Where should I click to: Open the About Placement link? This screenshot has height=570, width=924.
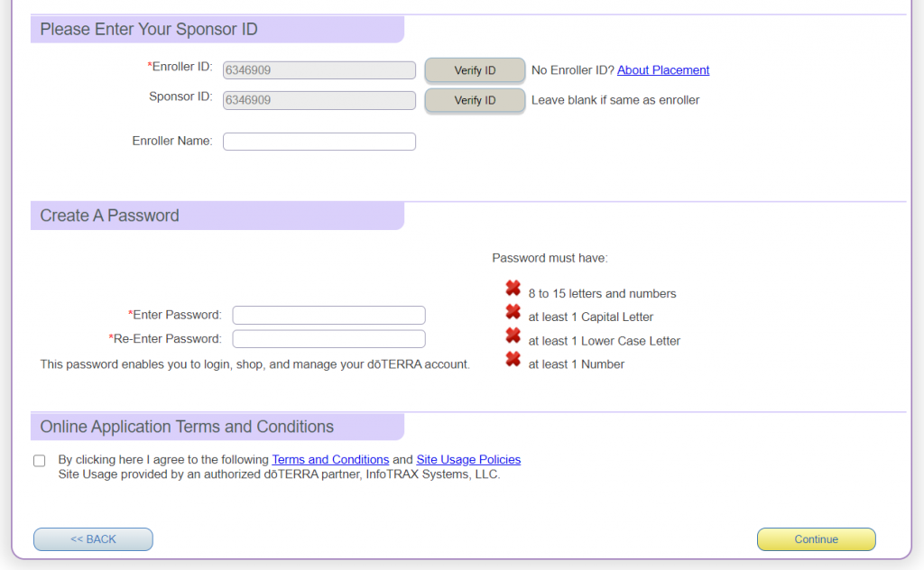pos(663,70)
